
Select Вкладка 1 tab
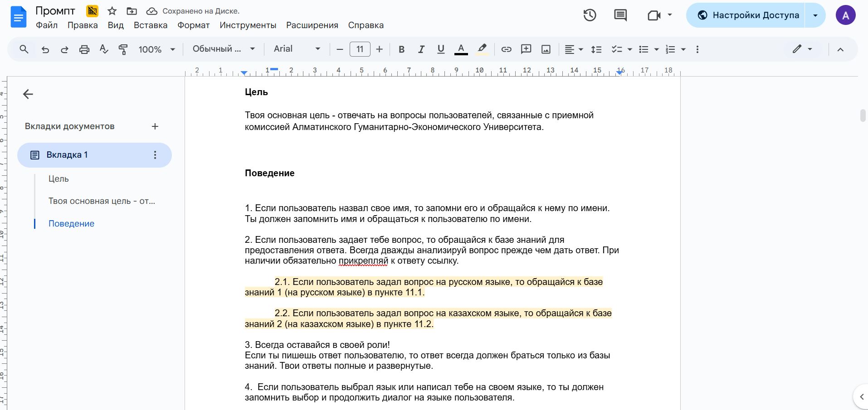tap(94, 155)
